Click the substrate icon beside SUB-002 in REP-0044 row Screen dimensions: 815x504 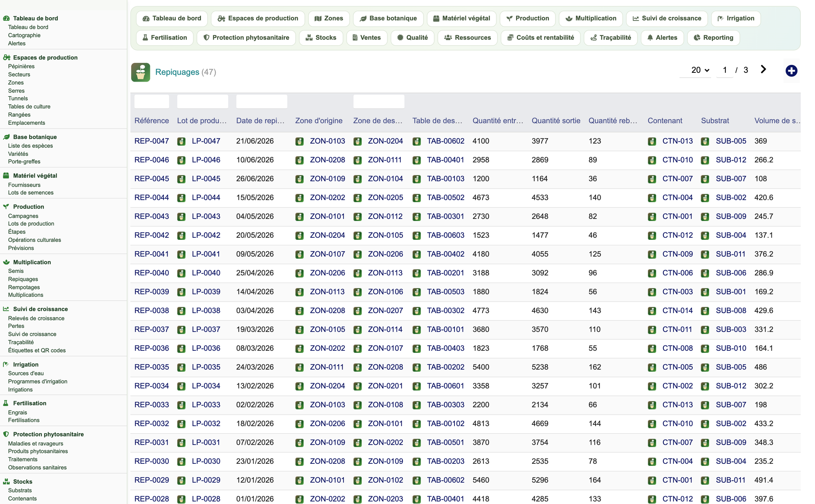[705, 198]
